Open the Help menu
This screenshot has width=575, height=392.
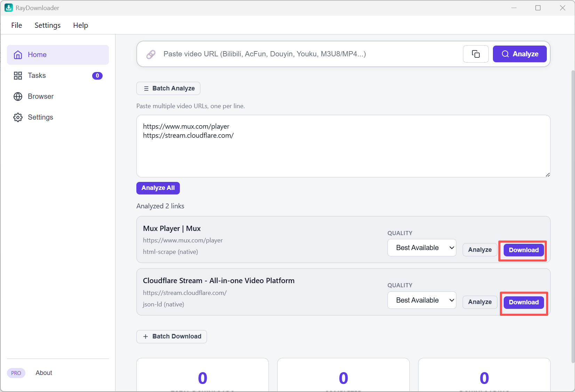(80, 25)
